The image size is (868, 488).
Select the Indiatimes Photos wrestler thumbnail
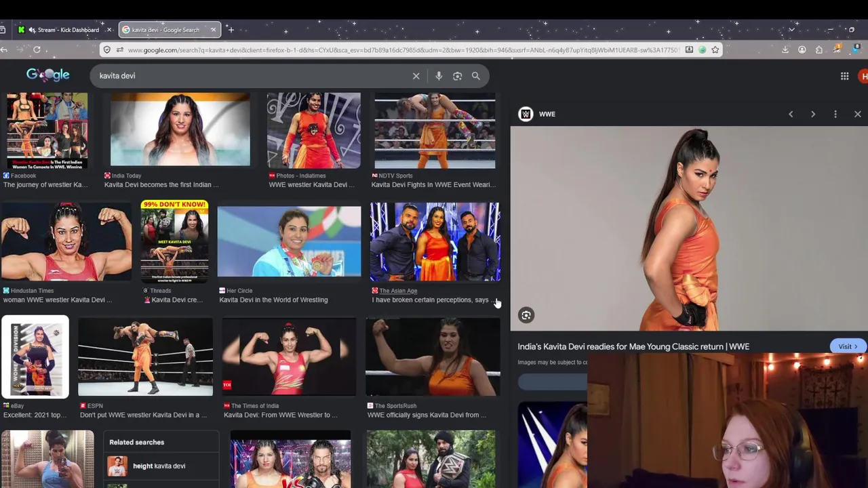point(313,129)
